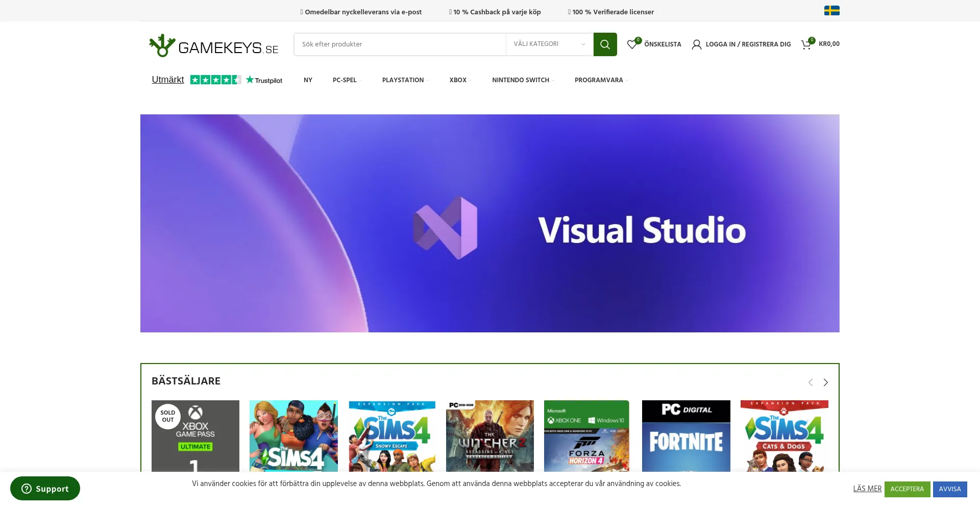Go to next bestseller slide arrow
This screenshot has width=980, height=507.
825,382
